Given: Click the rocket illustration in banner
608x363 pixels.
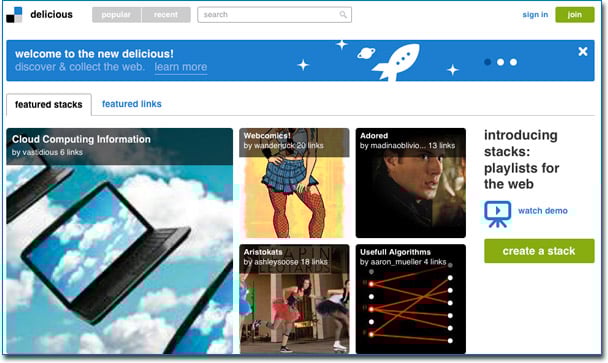Looking at the screenshot, I should click(396, 62).
